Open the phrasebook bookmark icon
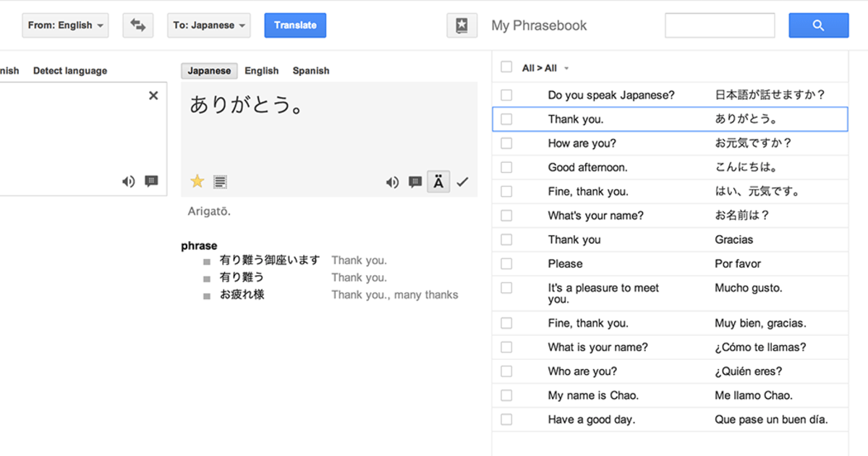Image resolution: width=868 pixels, height=456 pixels. pos(461,25)
